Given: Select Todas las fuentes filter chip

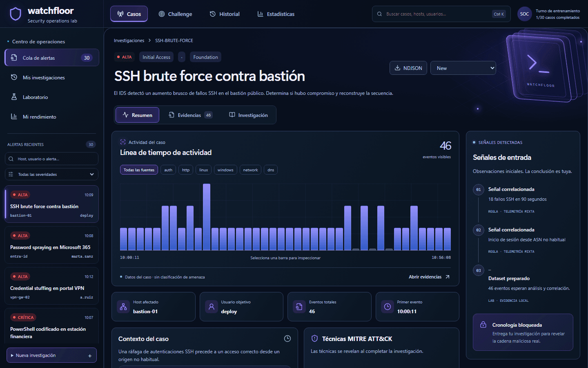Looking at the screenshot, I should tap(139, 170).
